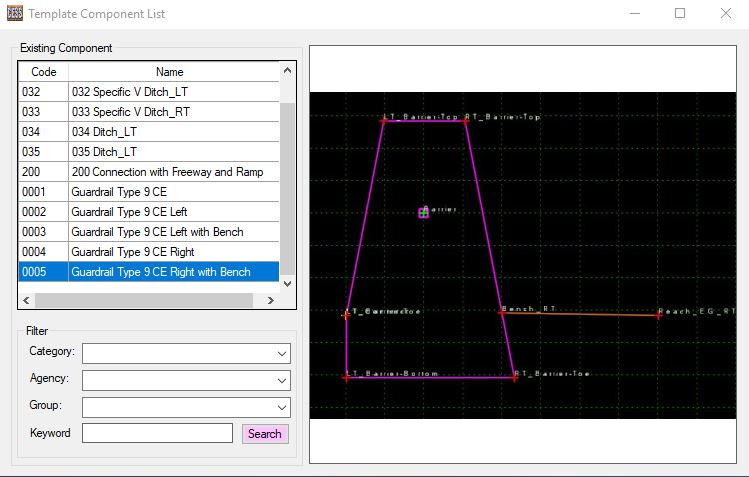This screenshot has width=749, height=477.
Task: Click the Keyword input field
Action: tap(157, 433)
